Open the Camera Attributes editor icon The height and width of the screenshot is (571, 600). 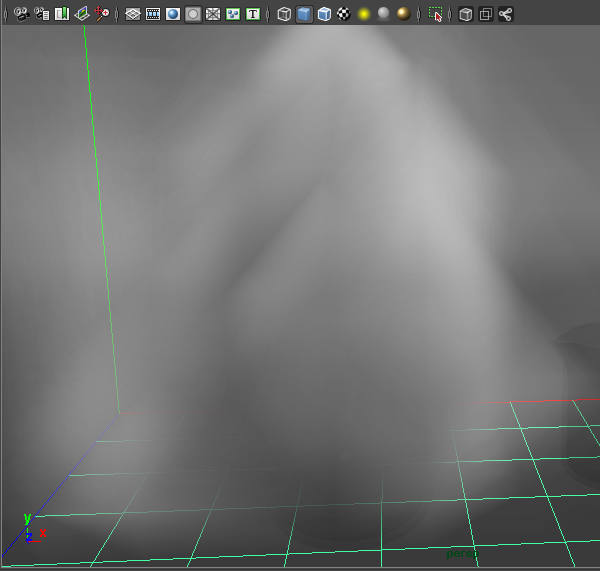coord(41,14)
